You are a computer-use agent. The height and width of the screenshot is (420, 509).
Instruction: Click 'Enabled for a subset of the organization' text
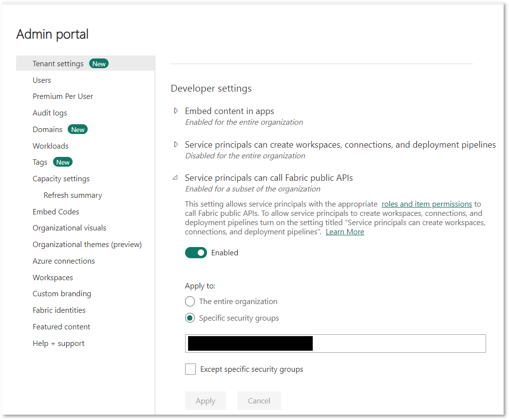click(253, 189)
